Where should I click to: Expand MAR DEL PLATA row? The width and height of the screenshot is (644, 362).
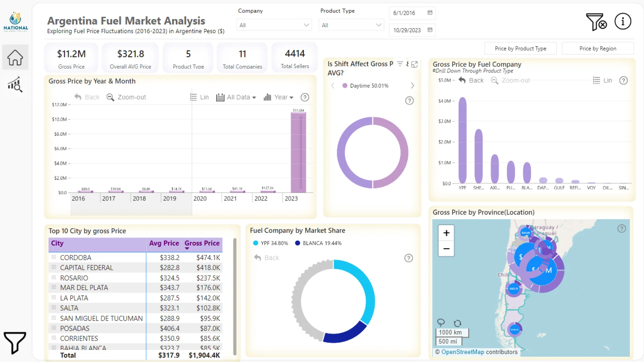pos(54,287)
